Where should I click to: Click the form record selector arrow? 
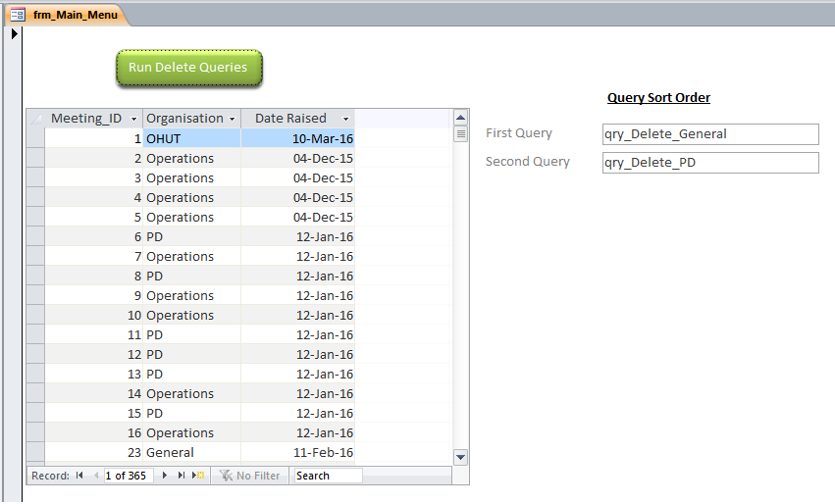(x=15, y=33)
